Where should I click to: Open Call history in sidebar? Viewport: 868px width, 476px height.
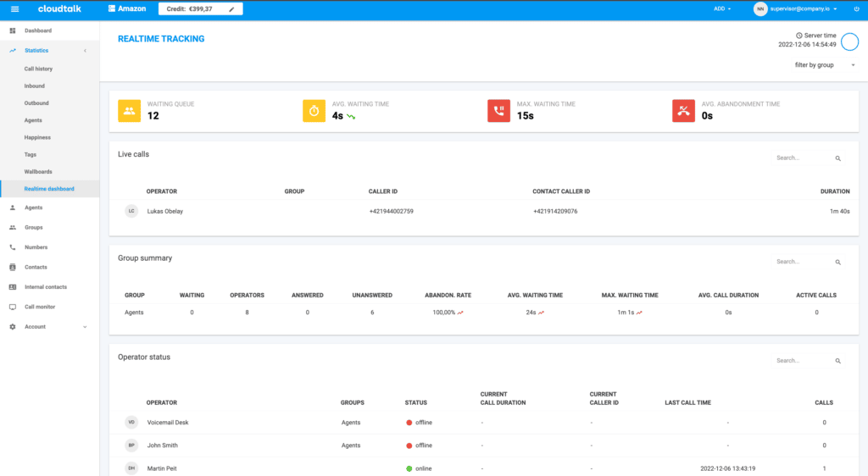(38, 69)
